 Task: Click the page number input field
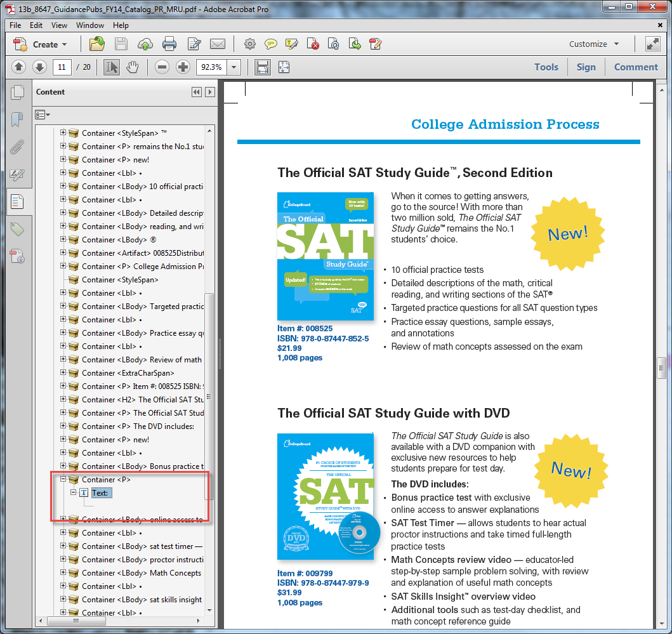pyautogui.click(x=62, y=67)
